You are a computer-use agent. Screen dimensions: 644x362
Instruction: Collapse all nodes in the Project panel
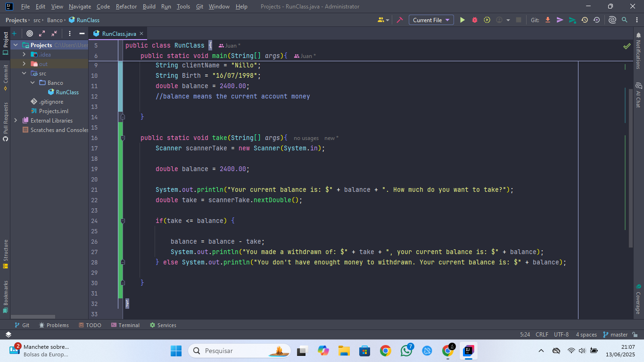coord(54,33)
